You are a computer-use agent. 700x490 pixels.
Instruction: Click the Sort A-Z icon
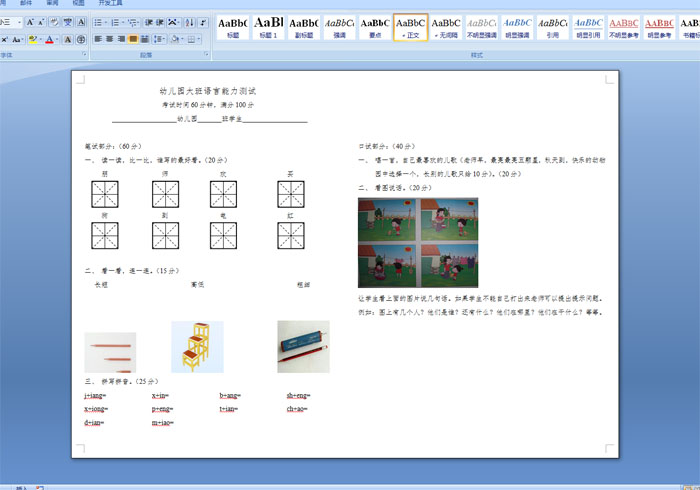point(190,22)
